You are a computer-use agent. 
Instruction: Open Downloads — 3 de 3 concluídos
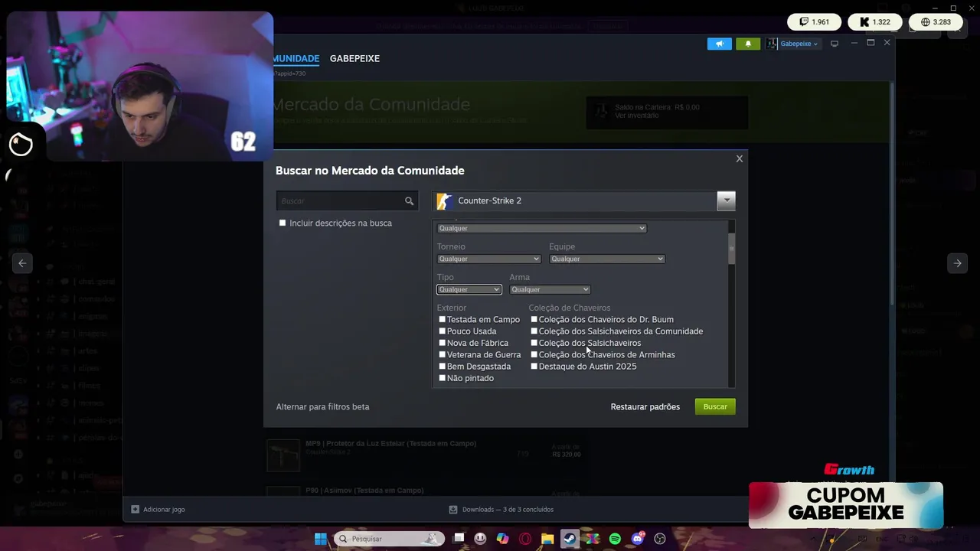click(508, 509)
